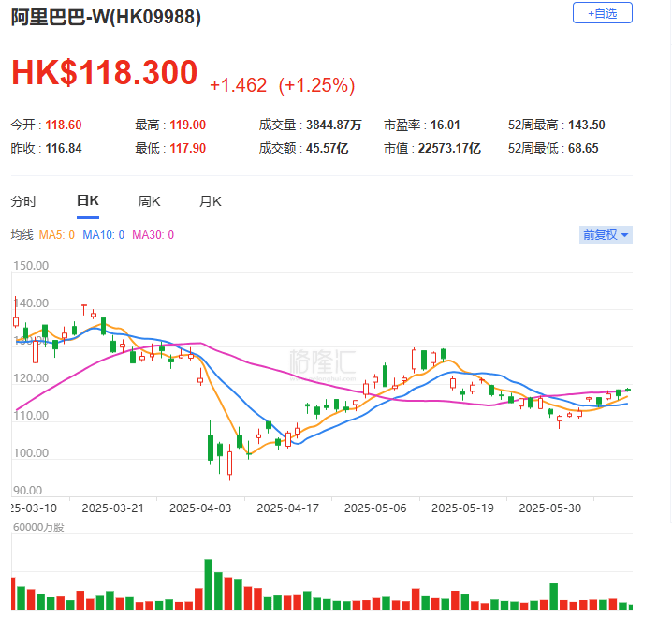Click the 2025-04-17 date axis label
Image resolution: width=672 pixels, height=619 pixels.
[x=287, y=508]
